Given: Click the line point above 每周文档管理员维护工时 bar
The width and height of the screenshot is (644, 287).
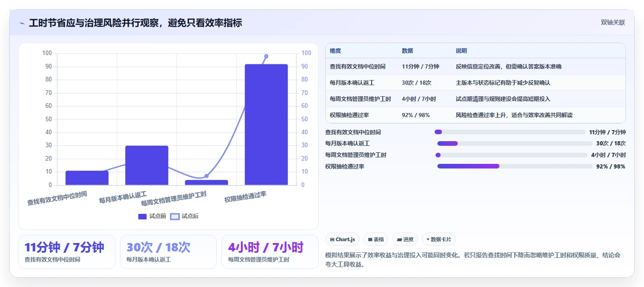Looking at the screenshot, I should [x=207, y=176].
